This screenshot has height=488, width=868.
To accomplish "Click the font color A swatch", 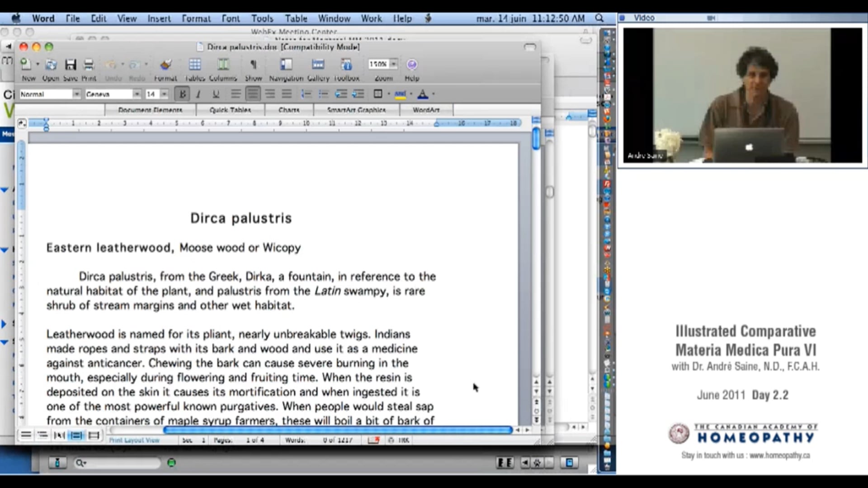I will (x=423, y=94).
